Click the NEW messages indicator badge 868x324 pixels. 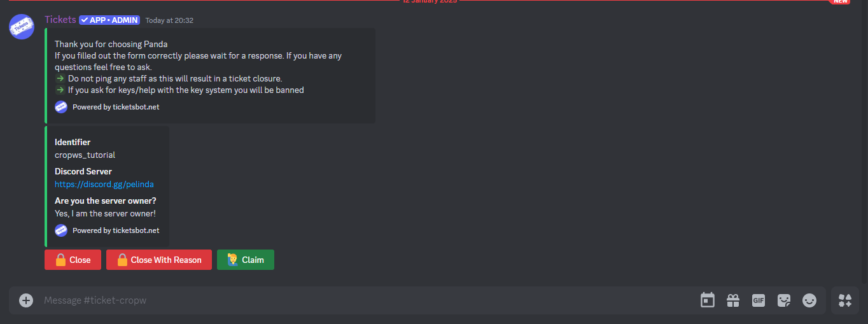click(841, 1)
